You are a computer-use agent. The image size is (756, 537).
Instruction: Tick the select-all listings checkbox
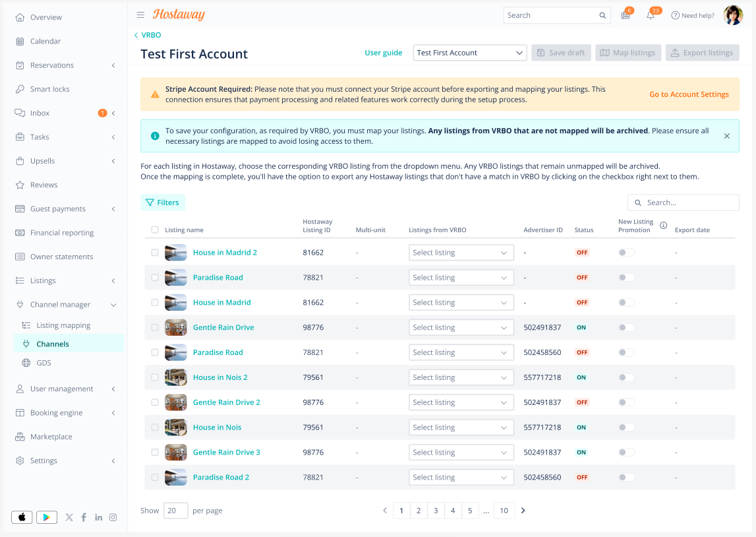coord(155,230)
